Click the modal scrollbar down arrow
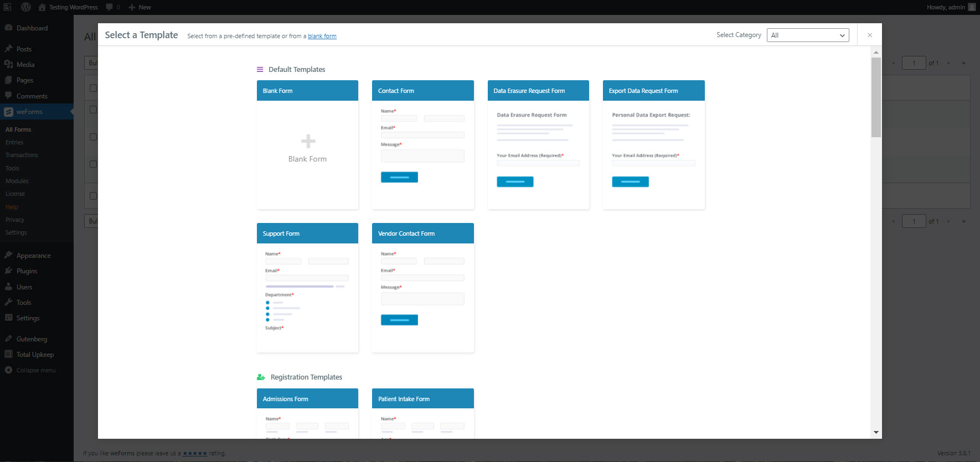 (x=876, y=432)
